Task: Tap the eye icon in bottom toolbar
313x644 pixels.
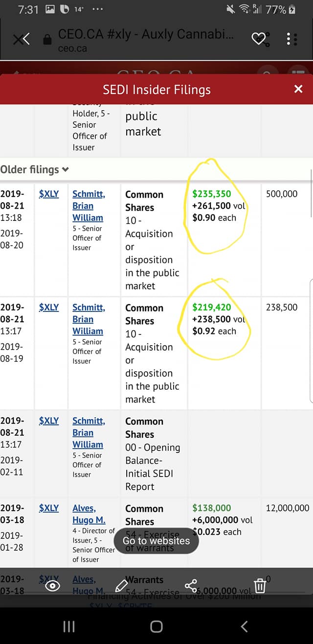Action: pyautogui.click(x=52, y=586)
